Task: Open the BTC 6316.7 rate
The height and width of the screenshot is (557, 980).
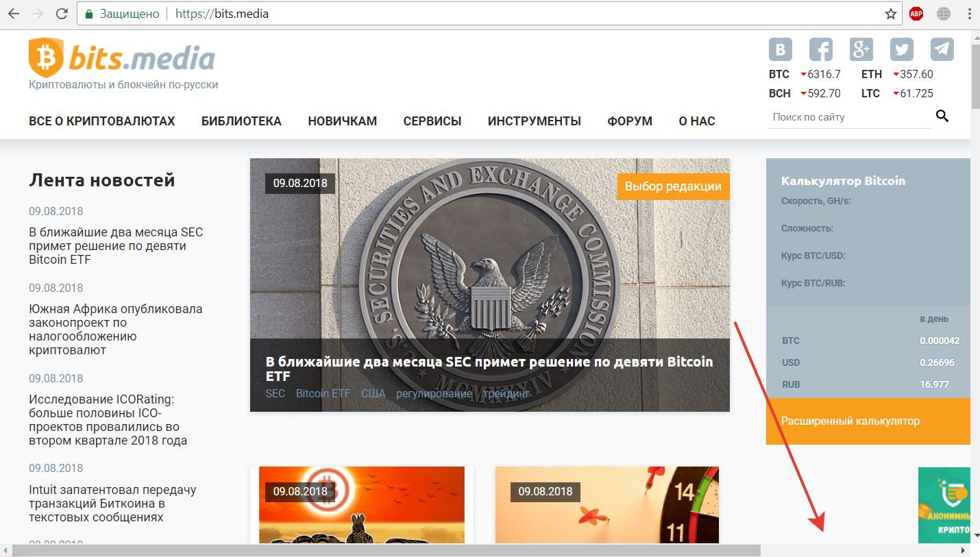Action: click(805, 74)
